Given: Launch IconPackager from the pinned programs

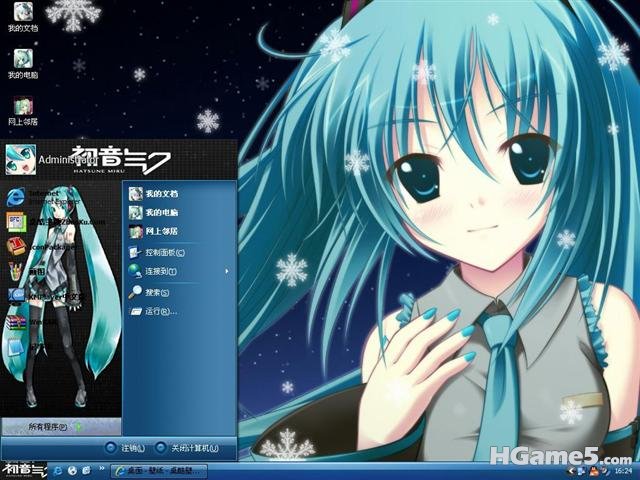Looking at the screenshot, I should click(x=41, y=247).
